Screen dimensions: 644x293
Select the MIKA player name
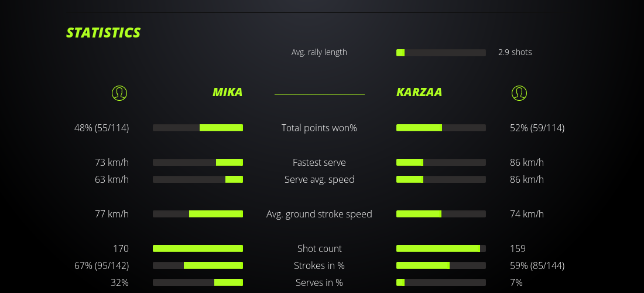(227, 92)
